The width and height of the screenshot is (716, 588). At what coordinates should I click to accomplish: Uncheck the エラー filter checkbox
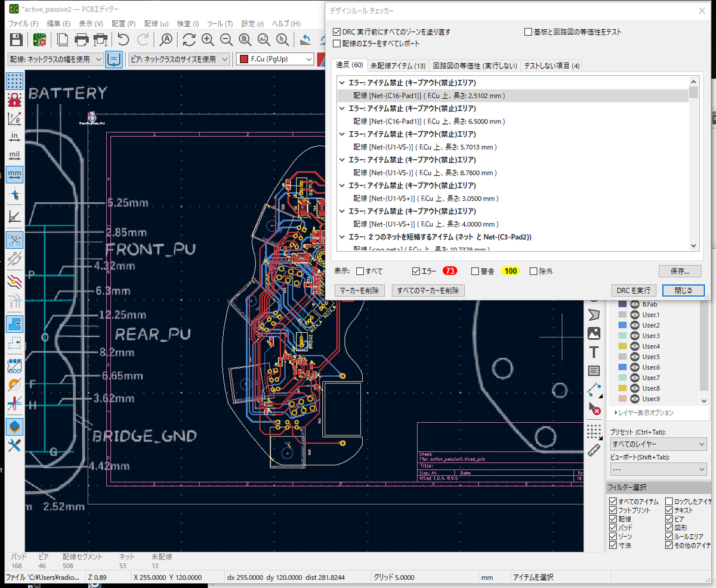[416, 271]
